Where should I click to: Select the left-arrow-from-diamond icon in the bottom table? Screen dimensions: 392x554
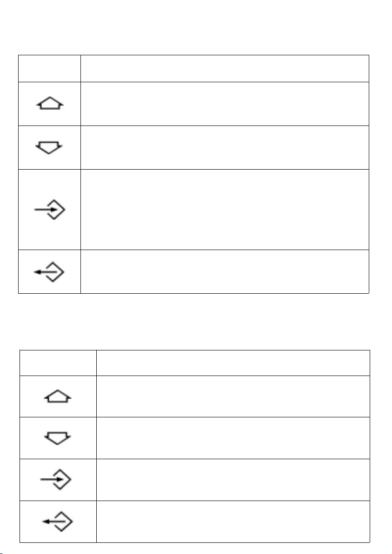57,521
